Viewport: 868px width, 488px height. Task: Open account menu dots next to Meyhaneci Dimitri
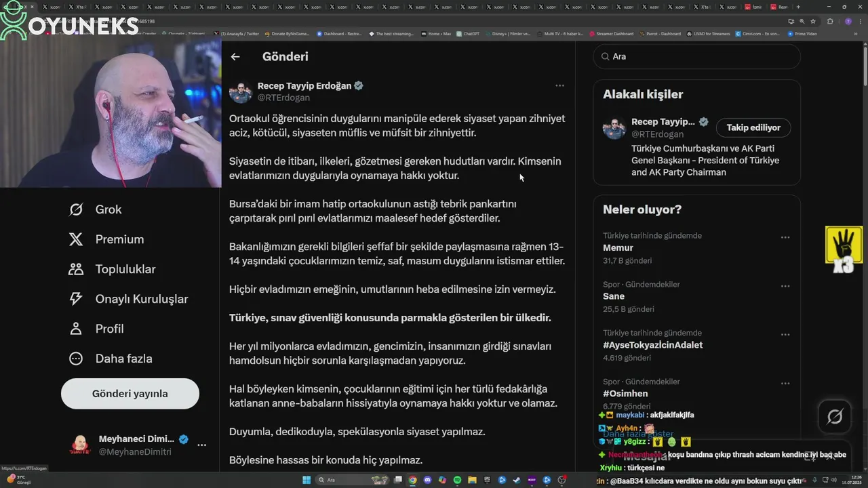point(201,445)
